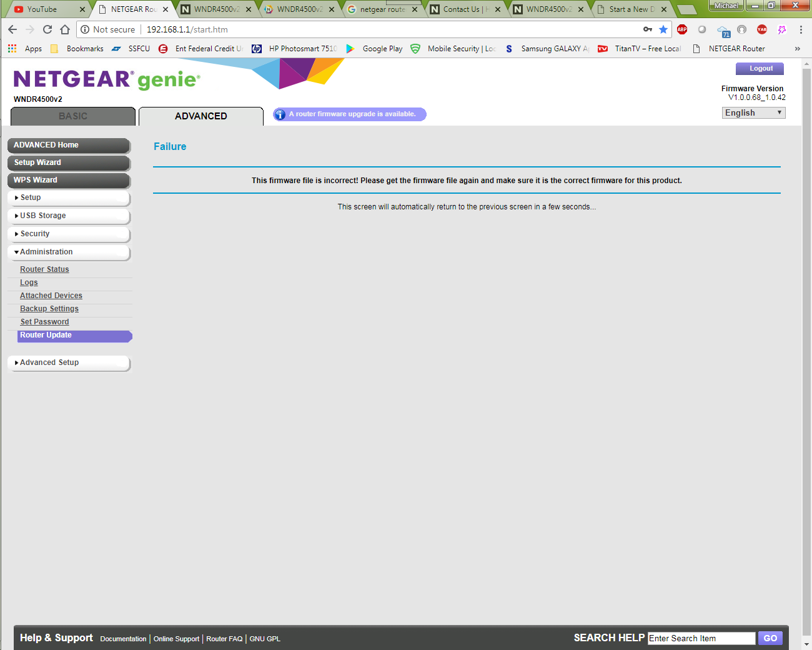
Task: Go to the browser home page
Action: click(65, 29)
